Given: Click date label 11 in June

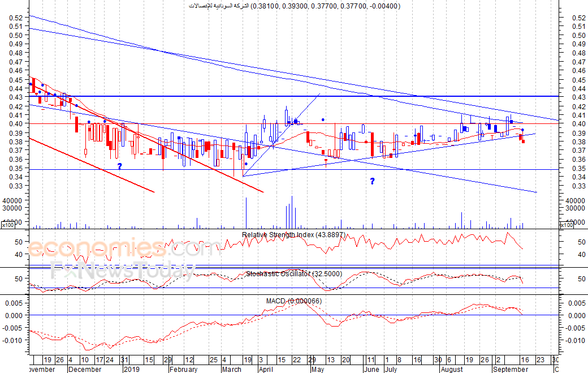Looking at the screenshot, I should (x=370, y=360).
